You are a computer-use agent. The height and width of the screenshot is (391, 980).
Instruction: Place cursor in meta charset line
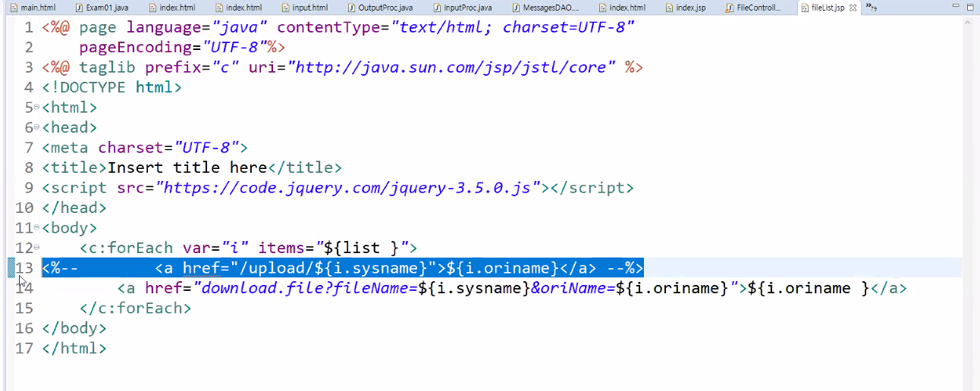pos(145,147)
